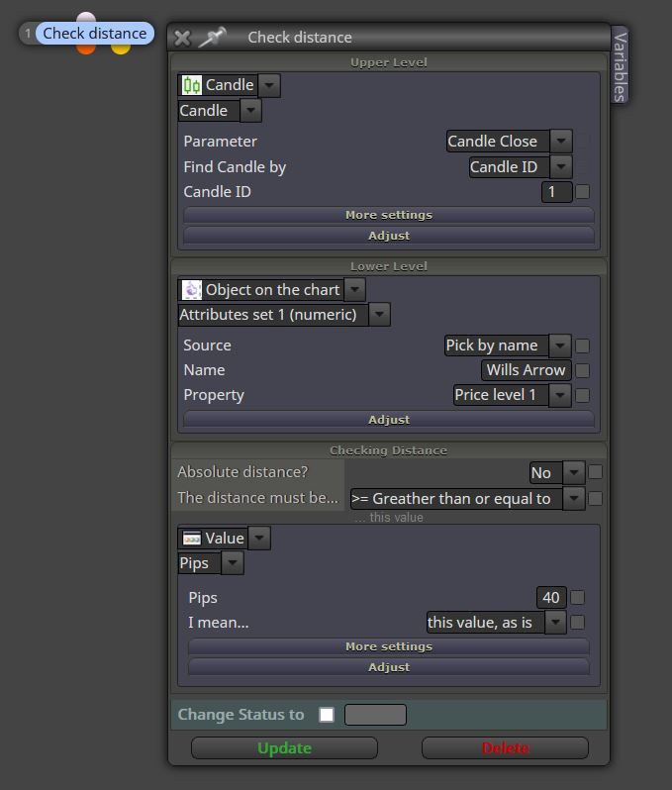The height and width of the screenshot is (790, 672).
Task: Toggle the checkbox beside Pips value
Action: point(578,598)
